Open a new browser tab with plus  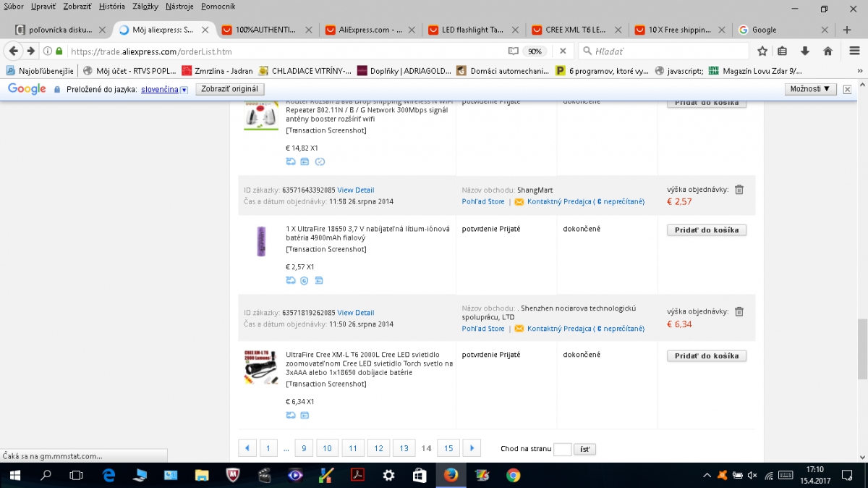click(x=847, y=30)
